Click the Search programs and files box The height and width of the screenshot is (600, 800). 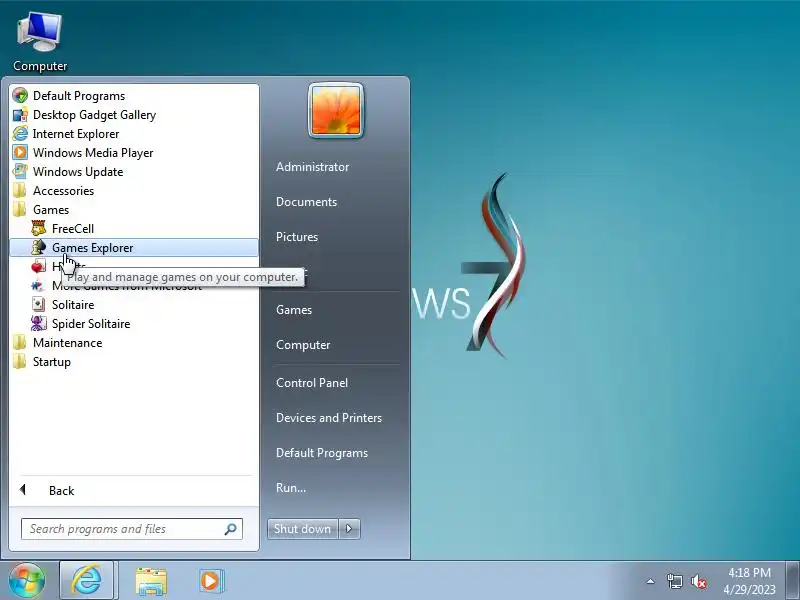(x=132, y=529)
